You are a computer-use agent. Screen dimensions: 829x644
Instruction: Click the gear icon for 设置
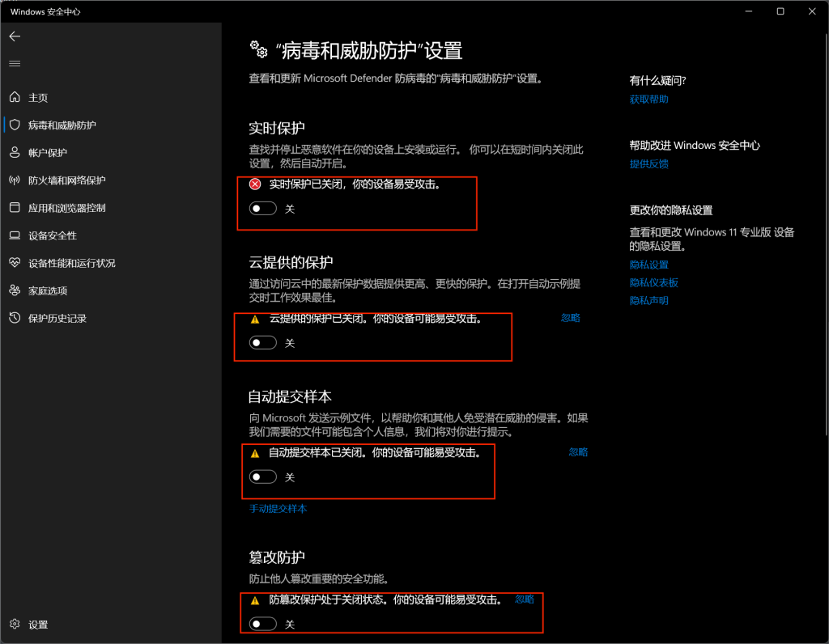click(15, 624)
